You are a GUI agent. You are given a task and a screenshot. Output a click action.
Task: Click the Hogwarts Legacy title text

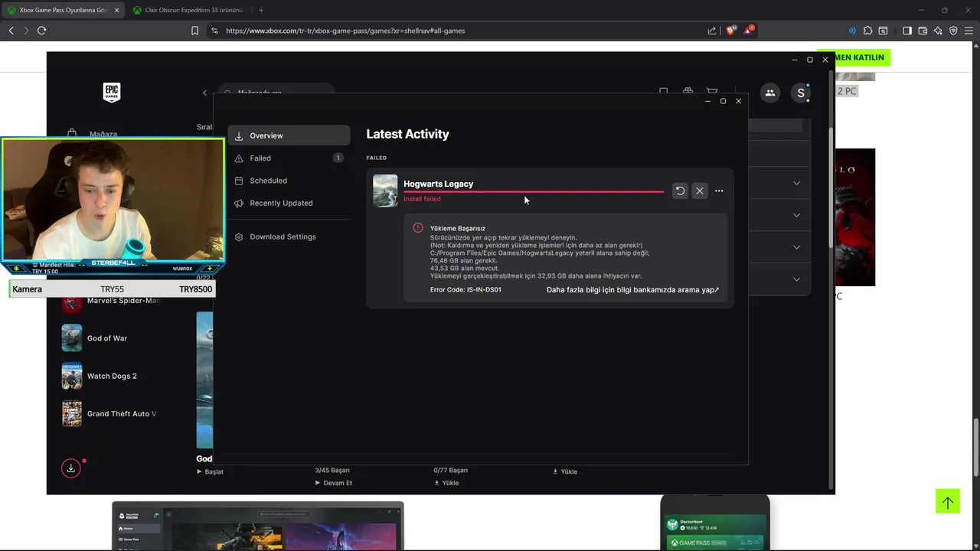click(439, 184)
